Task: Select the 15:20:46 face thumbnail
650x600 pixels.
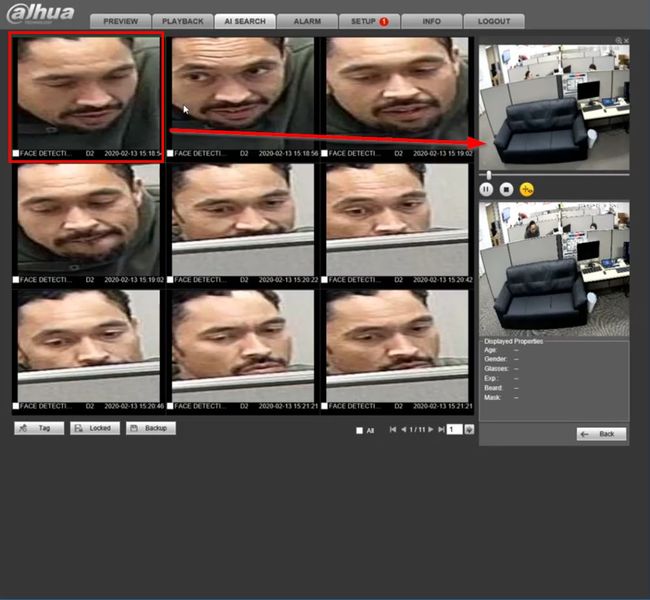Action: point(88,346)
